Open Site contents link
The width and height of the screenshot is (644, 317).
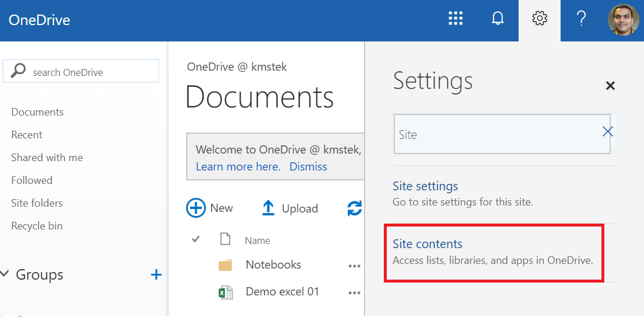[x=427, y=244]
